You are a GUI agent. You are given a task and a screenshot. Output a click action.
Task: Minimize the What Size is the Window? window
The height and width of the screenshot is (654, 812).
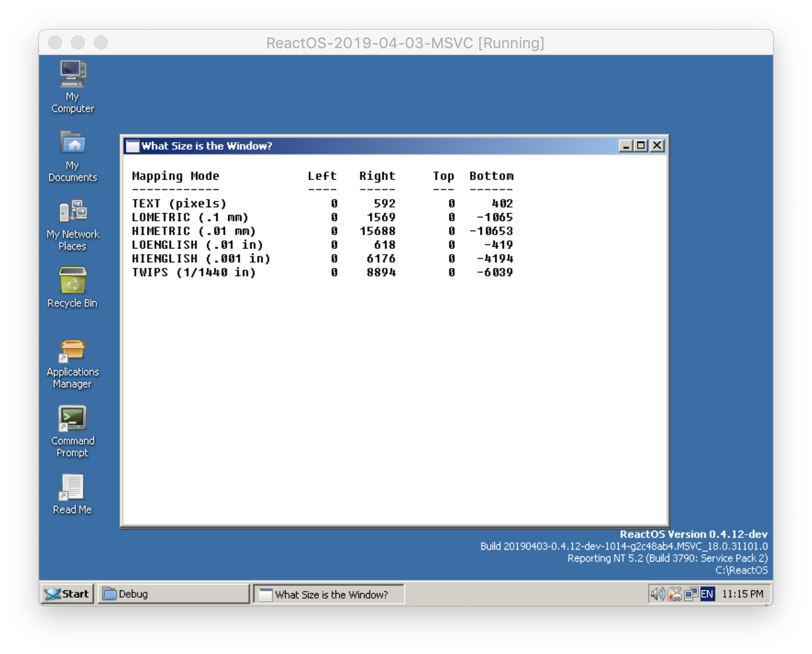626,146
